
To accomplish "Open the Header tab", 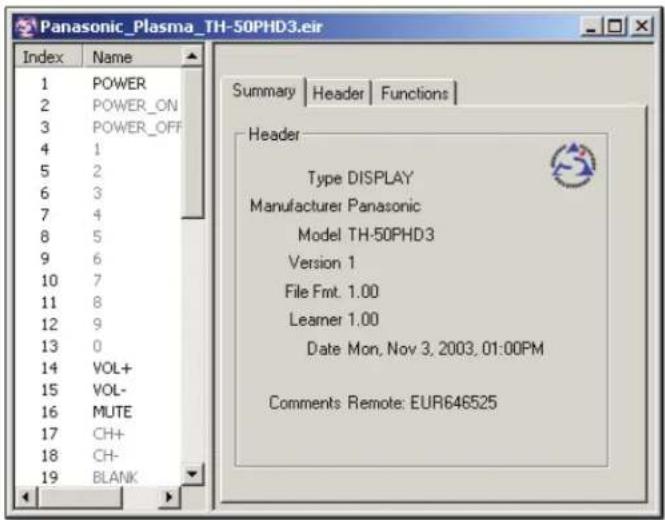I will point(338,93).
